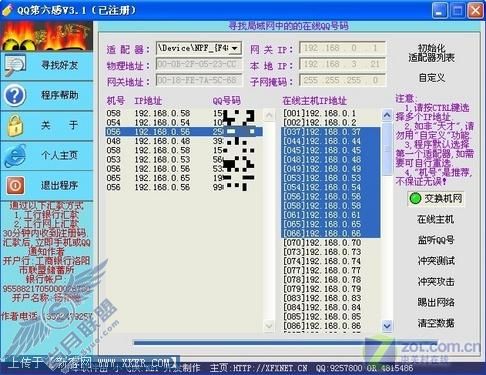Minimize the QQ第六感 window
Viewport: 486px width, 375px height.
[440, 11]
